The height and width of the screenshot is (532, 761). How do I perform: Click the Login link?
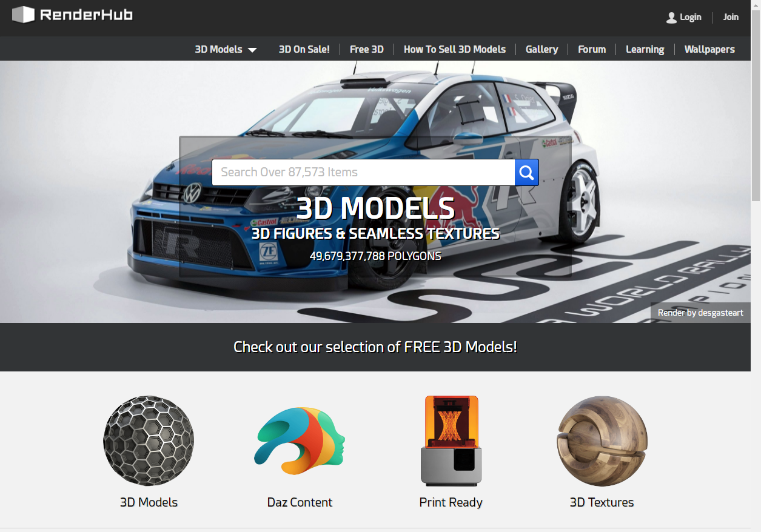690,17
